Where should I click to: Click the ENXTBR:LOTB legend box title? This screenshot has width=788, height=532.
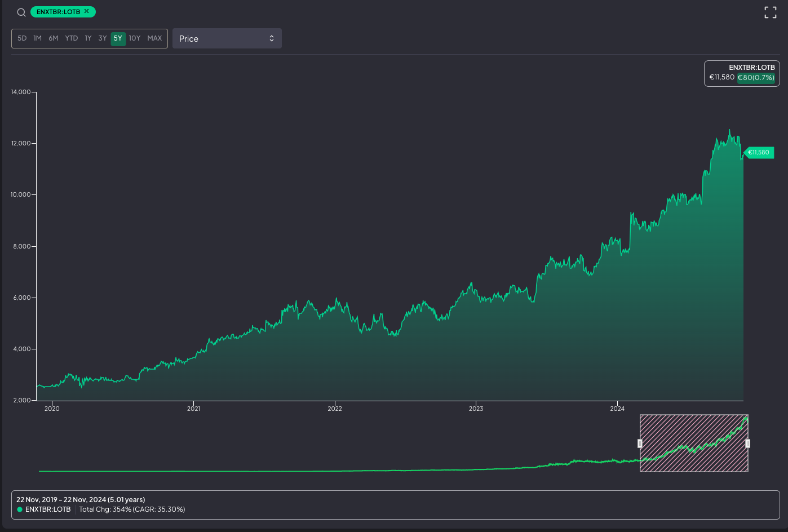point(752,67)
